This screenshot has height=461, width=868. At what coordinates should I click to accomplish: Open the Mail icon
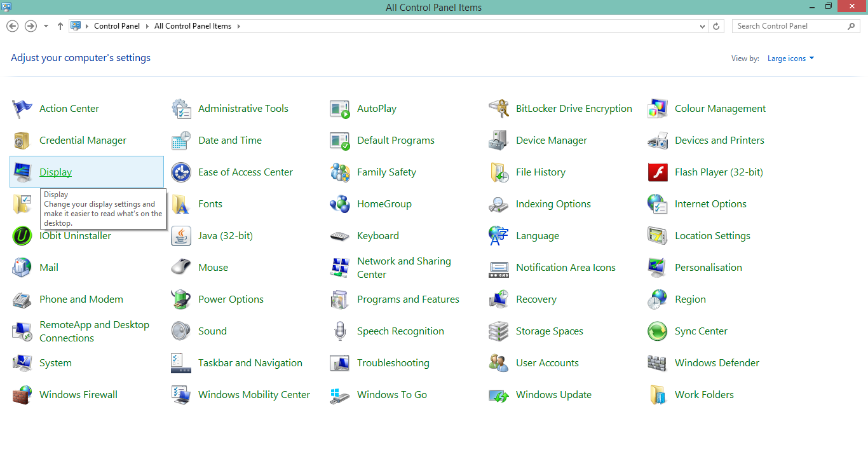(x=22, y=268)
